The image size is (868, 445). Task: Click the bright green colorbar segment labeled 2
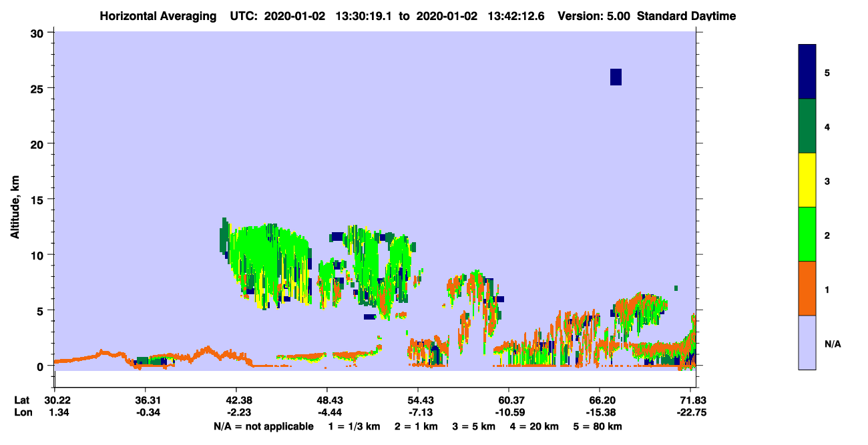(x=807, y=234)
